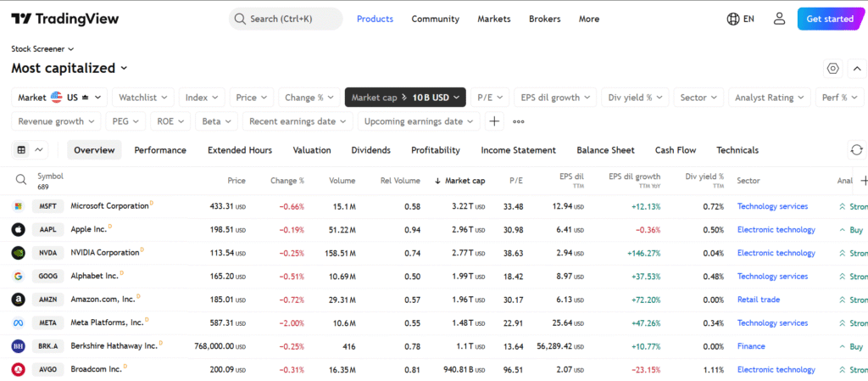
Task: Open the Index filter dropdown
Action: point(202,98)
